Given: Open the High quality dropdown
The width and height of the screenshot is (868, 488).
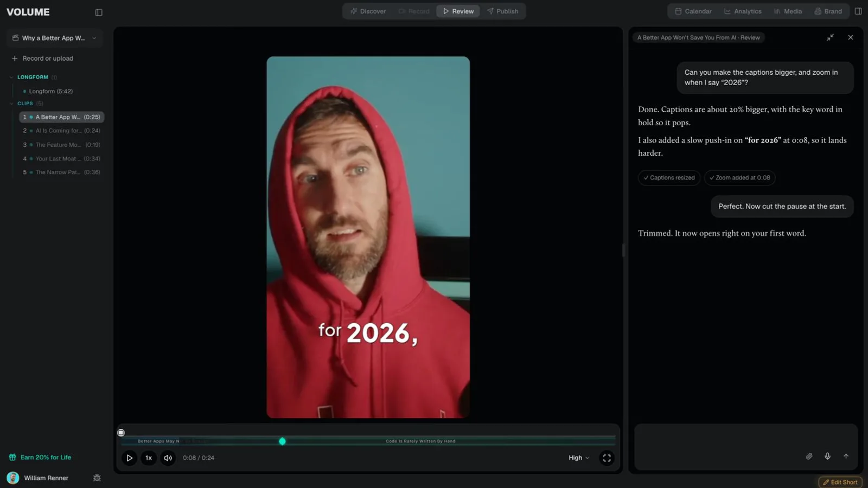Looking at the screenshot, I should click(x=579, y=458).
